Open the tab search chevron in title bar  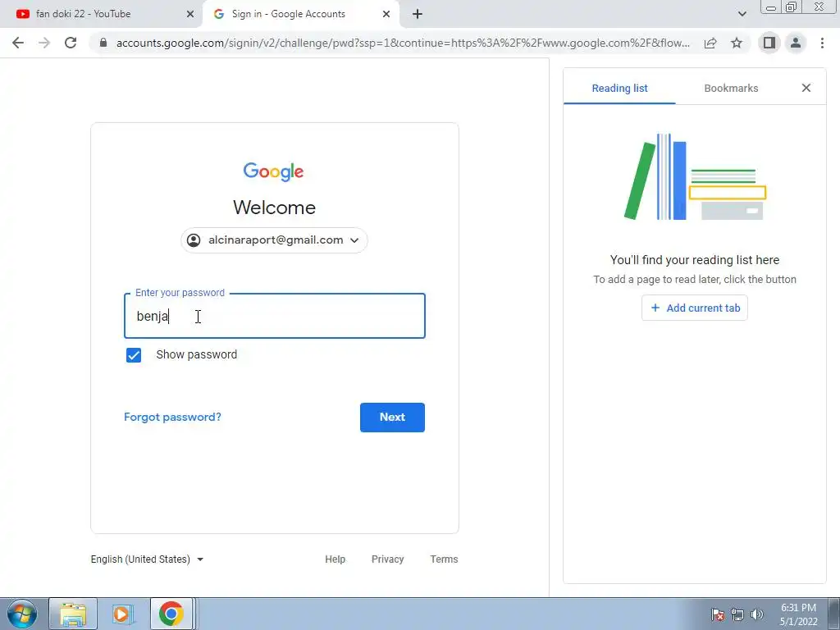click(742, 14)
